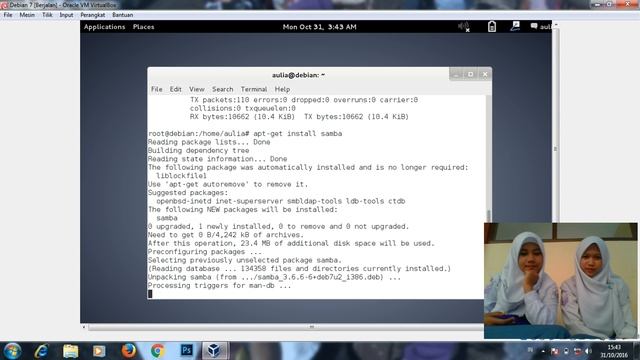Close the aulia@debian terminal window
640x360 pixels.
(485, 75)
